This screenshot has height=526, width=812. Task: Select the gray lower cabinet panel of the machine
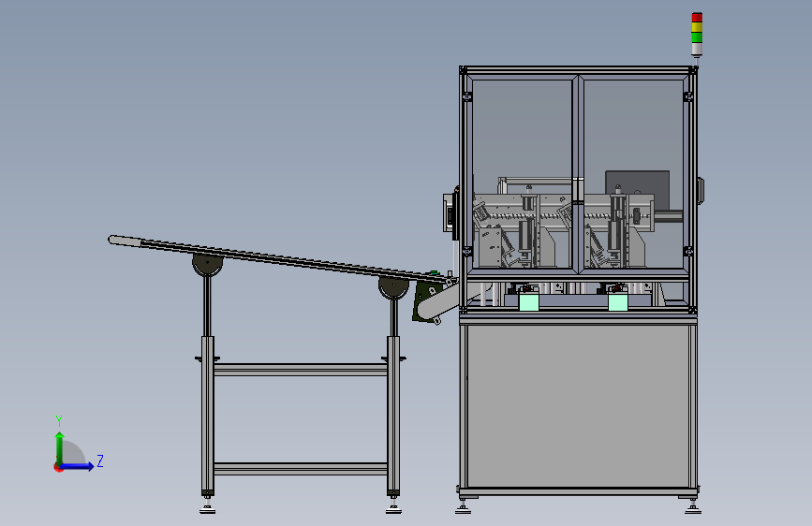point(578,406)
